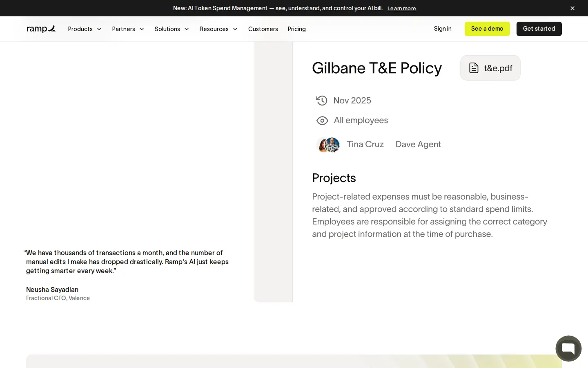Viewport: 588px width, 368px height.
Task: Follow the Learn more banner link
Action: point(402,9)
